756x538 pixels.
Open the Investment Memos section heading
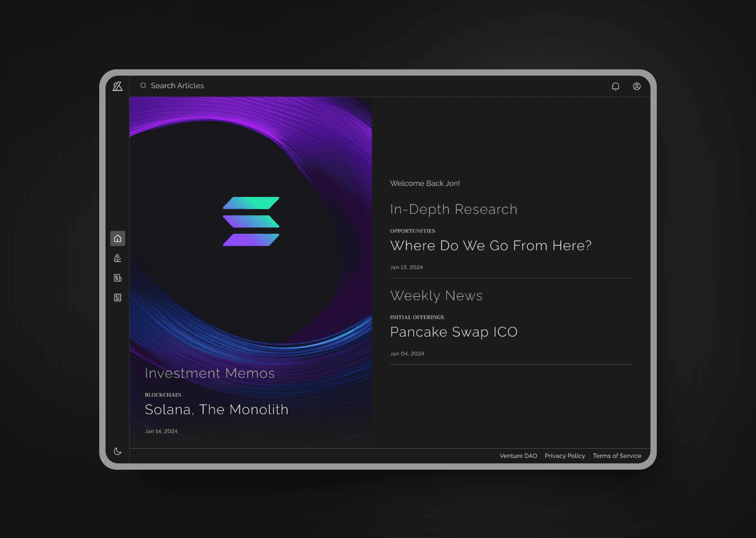[x=210, y=373]
